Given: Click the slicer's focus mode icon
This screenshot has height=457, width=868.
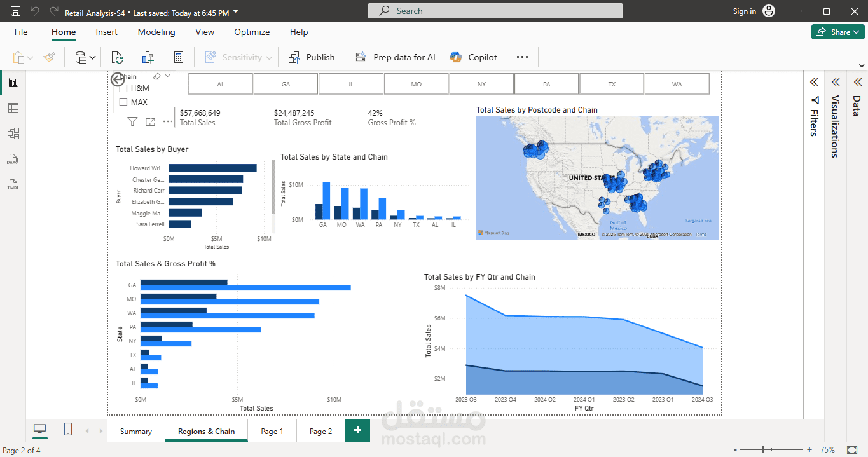Looking at the screenshot, I should pyautogui.click(x=150, y=122).
